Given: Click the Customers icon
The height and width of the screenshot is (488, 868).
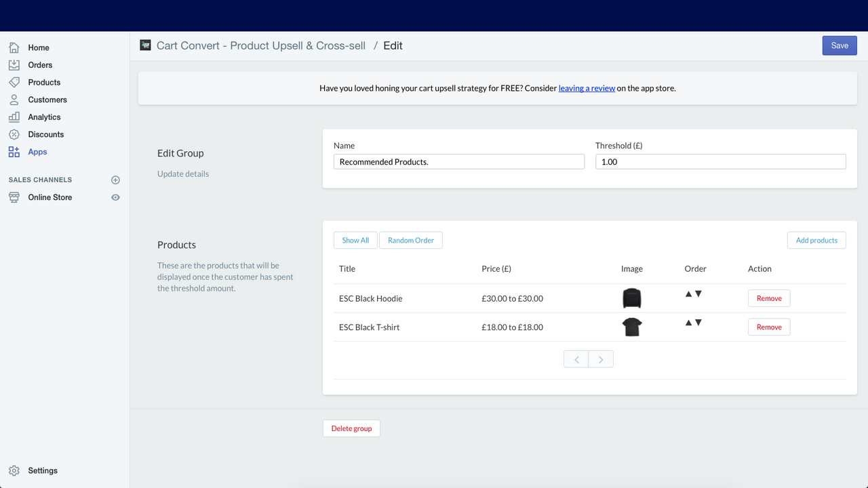Looking at the screenshot, I should [14, 100].
